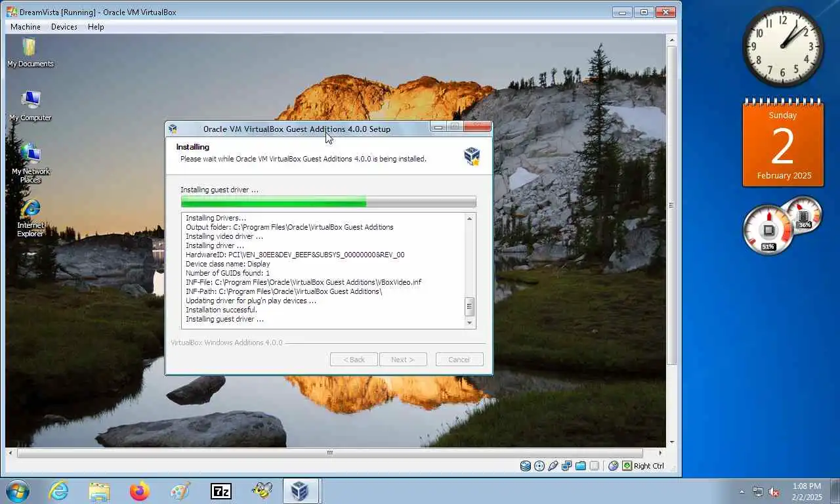This screenshot has width=840, height=504.
Task: Click the 'INF-Path' log line
Action: (x=283, y=291)
